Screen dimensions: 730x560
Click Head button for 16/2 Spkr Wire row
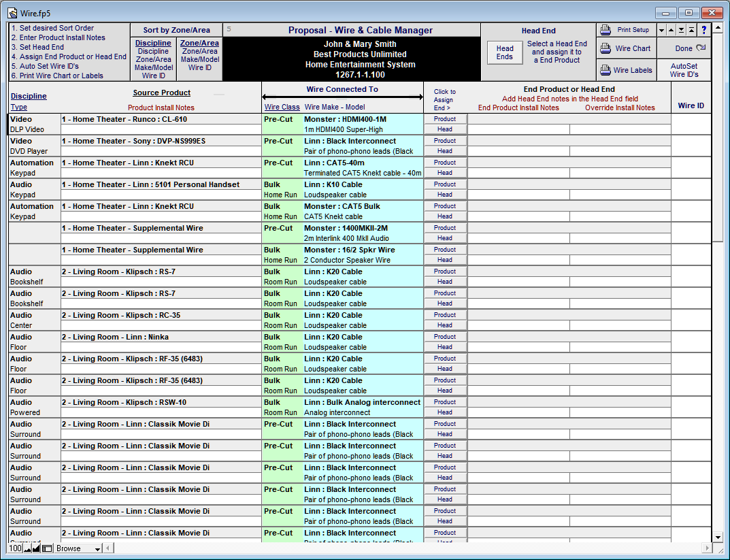click(445, 260)
